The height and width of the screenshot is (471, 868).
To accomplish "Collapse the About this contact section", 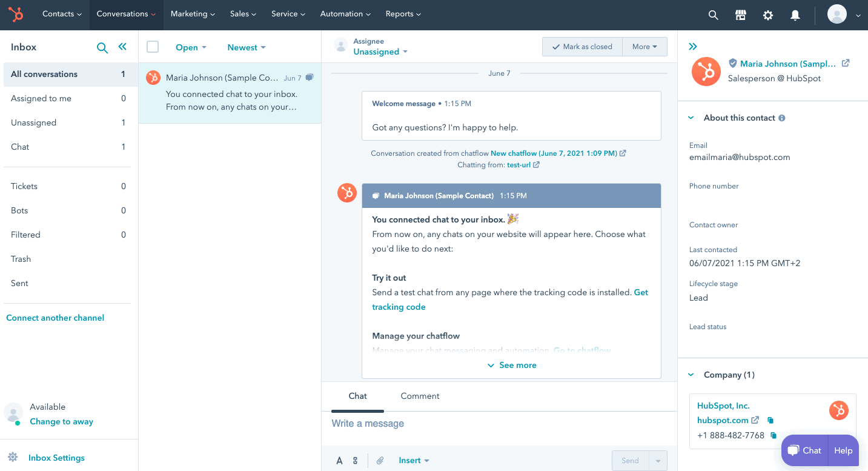I will [691, 118].
